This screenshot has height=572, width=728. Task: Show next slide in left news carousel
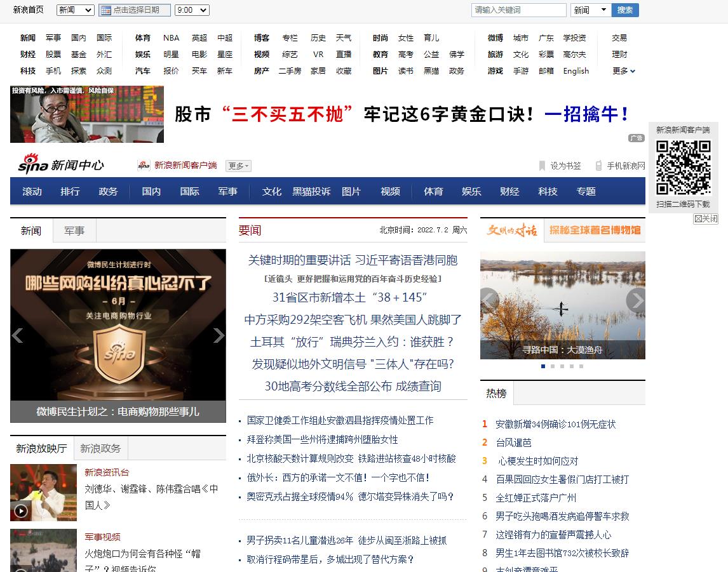[219, 335]
